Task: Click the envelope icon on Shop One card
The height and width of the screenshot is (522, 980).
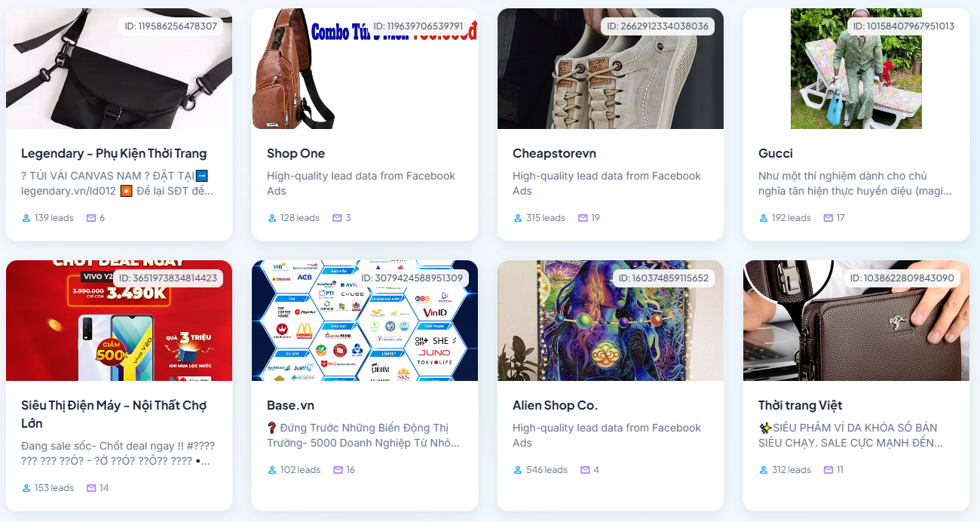Action: pyautogui.click(x=338, y=218)
